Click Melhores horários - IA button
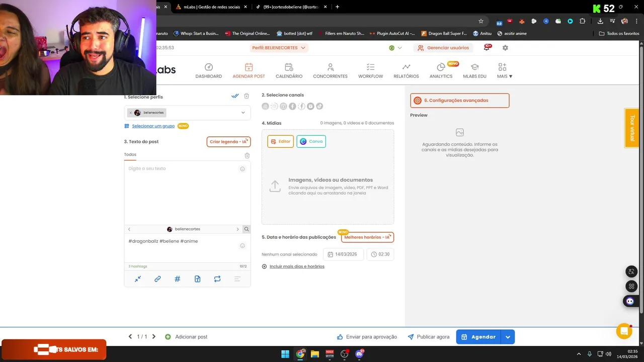The width and height of the screenshot is (644, 362). [368, 237]
